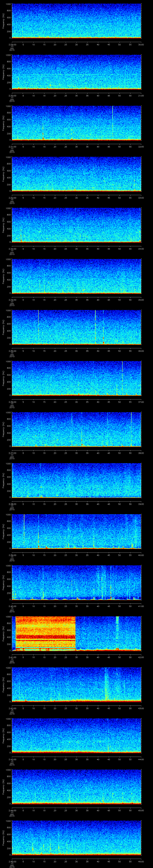Click the 2:29:00 start time label

tap(12, 44)
